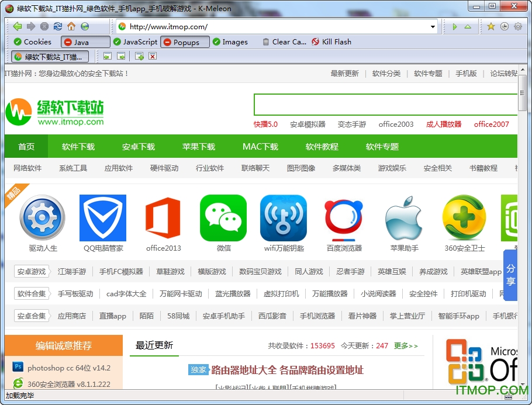This screenshot has height=405, width=532.
Task: Close tab using the red X icon
Action: (x=153, y=56)
